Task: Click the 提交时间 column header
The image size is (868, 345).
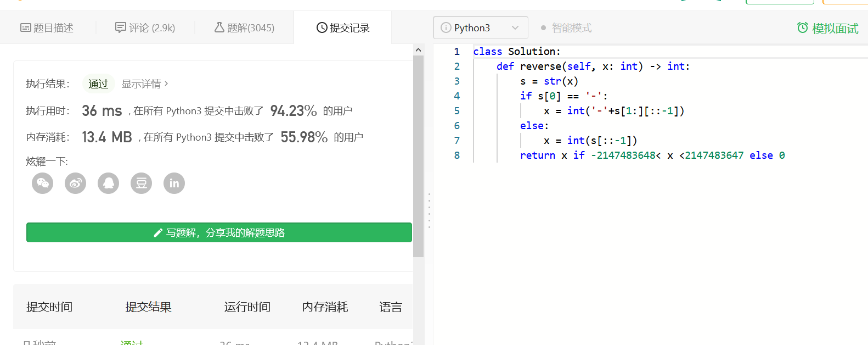Action: (49, 307)
